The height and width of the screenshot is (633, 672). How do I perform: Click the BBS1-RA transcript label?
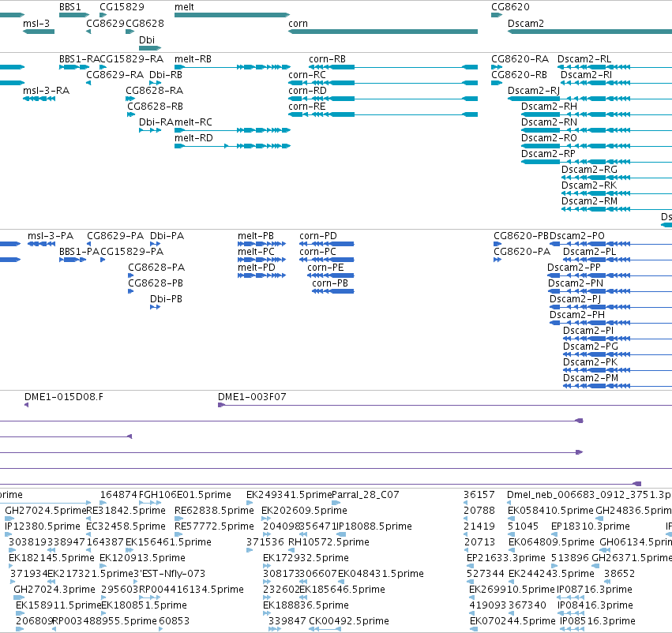[x=79, y=59]
